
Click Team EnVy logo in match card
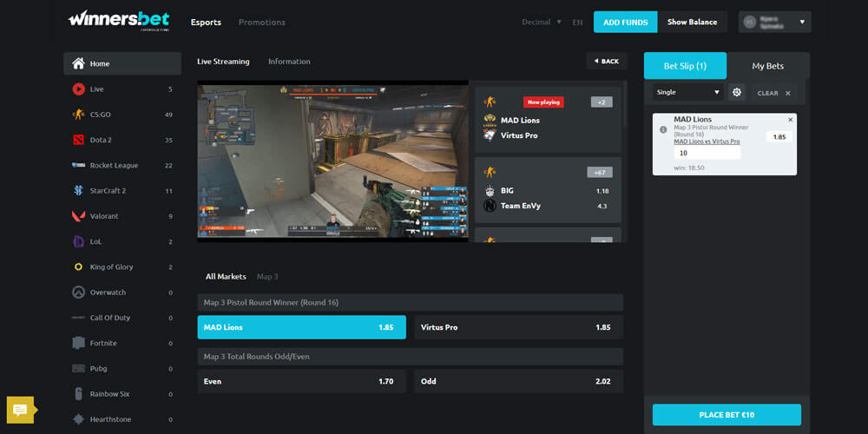tap(490, 206)
